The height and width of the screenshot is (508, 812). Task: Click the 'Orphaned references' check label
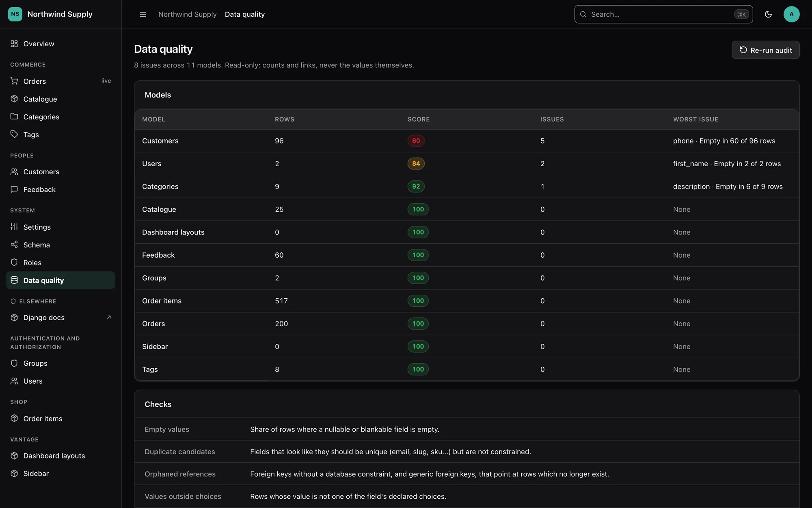[x=180, y=474]
